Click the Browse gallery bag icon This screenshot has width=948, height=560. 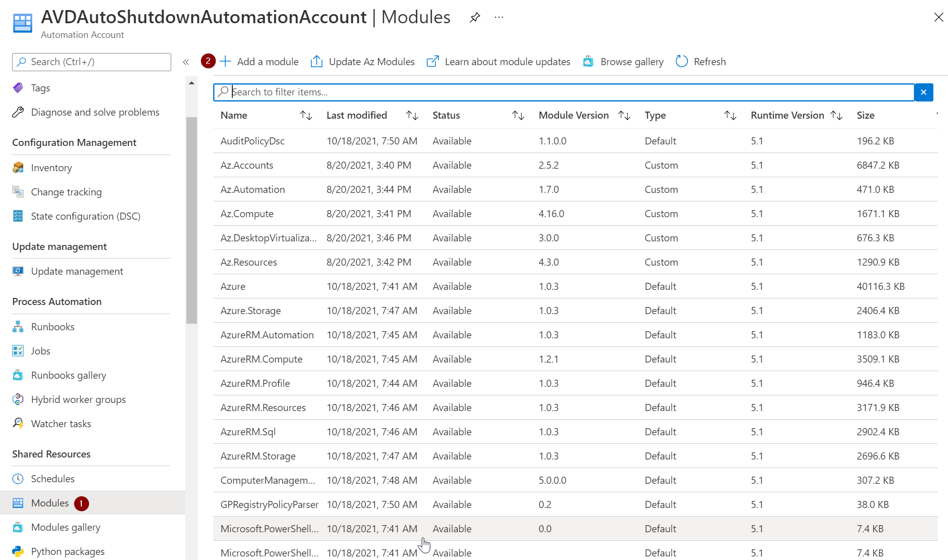(588, 62)
